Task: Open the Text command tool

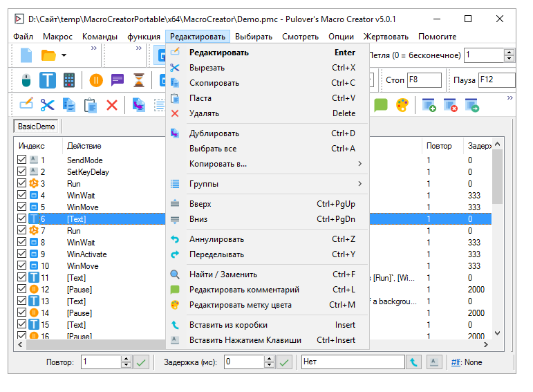Action: coord(47,80)
